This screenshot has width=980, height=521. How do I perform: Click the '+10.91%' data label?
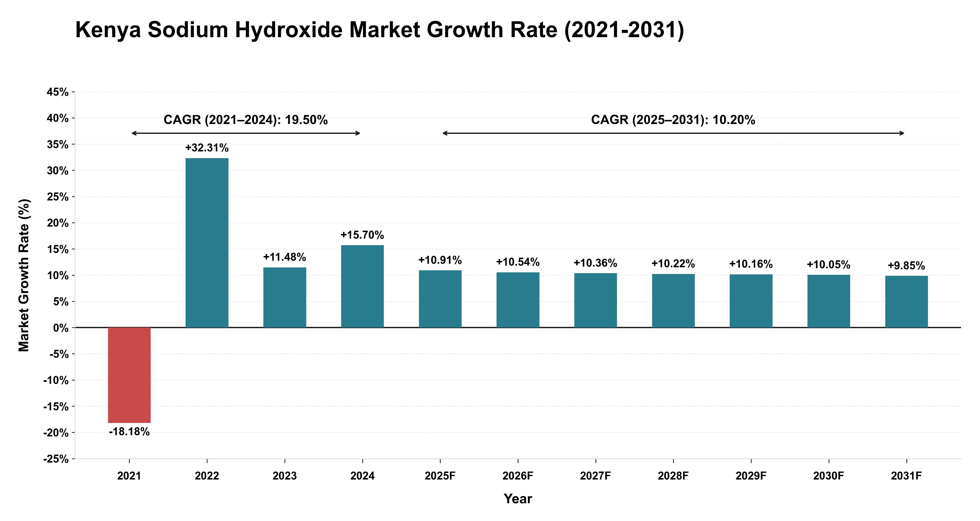(440, 260)
